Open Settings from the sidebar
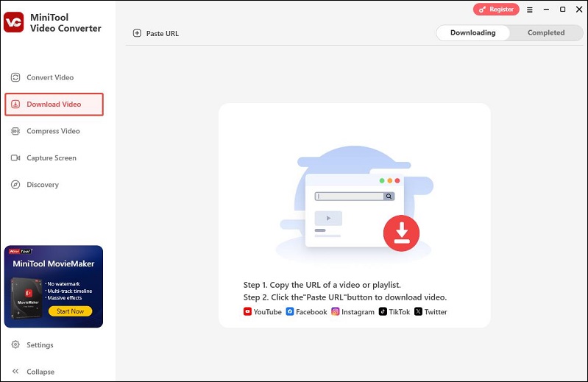 click(54, 344)
